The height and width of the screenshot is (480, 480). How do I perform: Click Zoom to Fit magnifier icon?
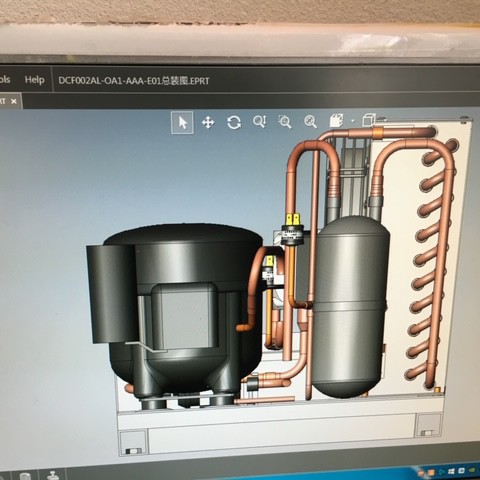coord(310,122)
